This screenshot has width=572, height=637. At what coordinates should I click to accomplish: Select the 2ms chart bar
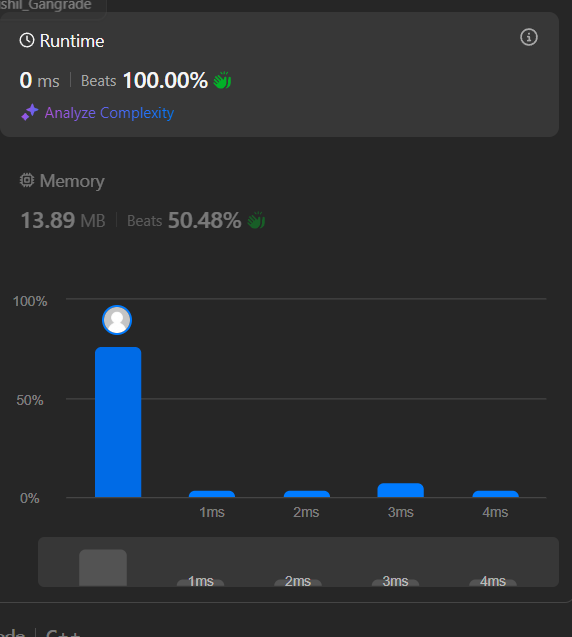(x=307, y=494)
